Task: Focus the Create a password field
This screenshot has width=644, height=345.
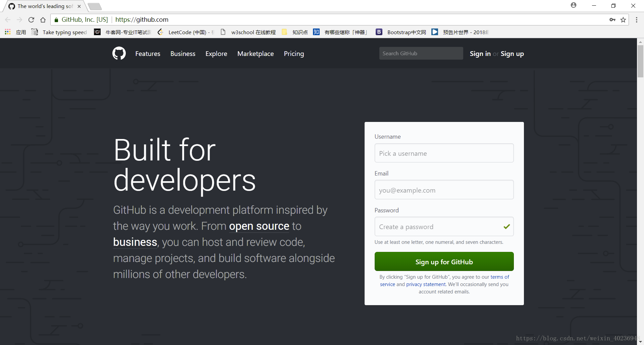Action: [x=444, y=227]
